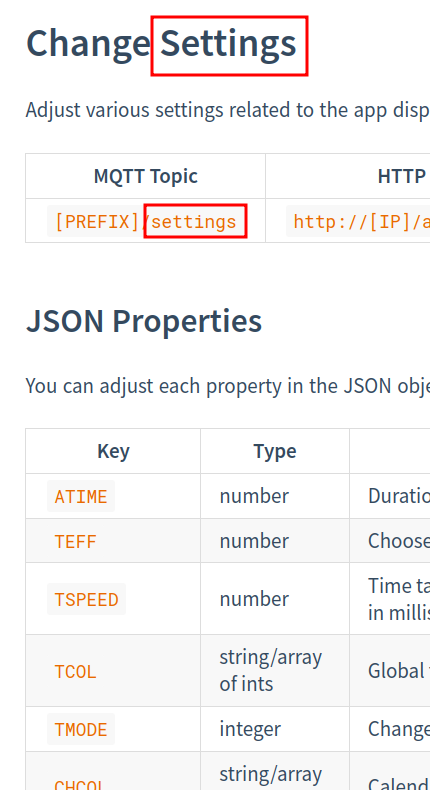Click the MQTT Topic column header

(x=146, y=176)
